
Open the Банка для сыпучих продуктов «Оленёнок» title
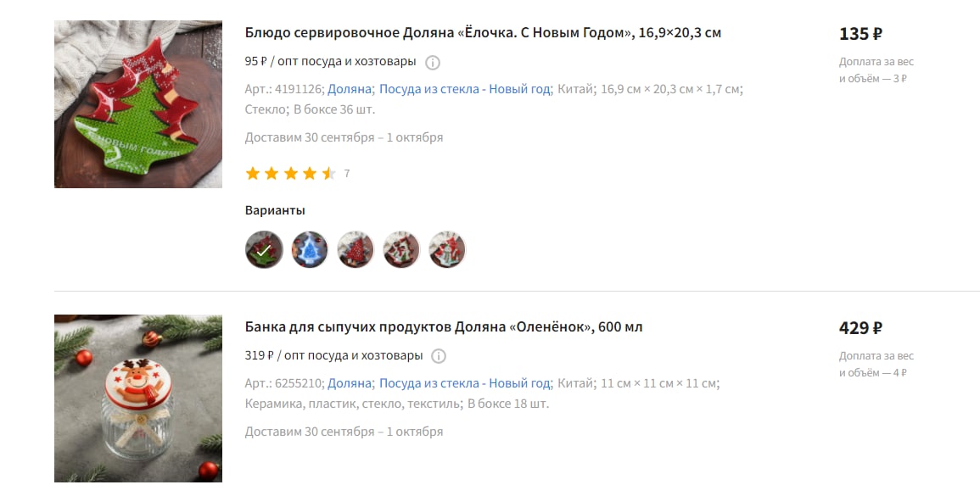coord(444,326)
